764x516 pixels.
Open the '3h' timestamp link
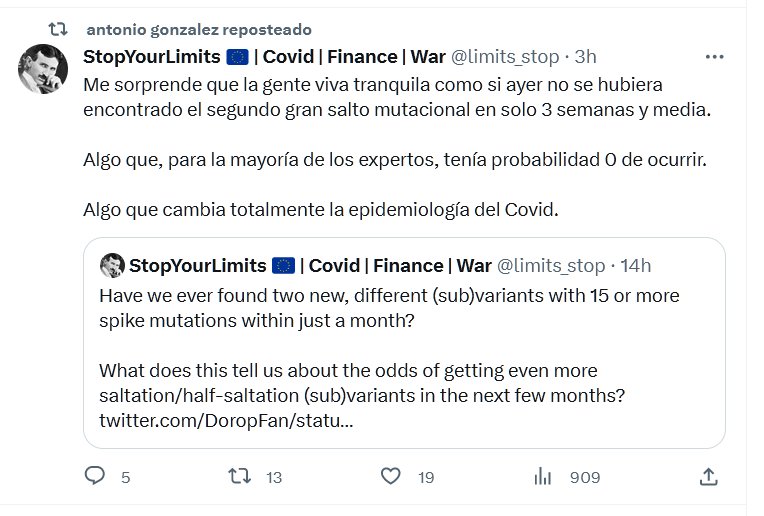point(586,57)
